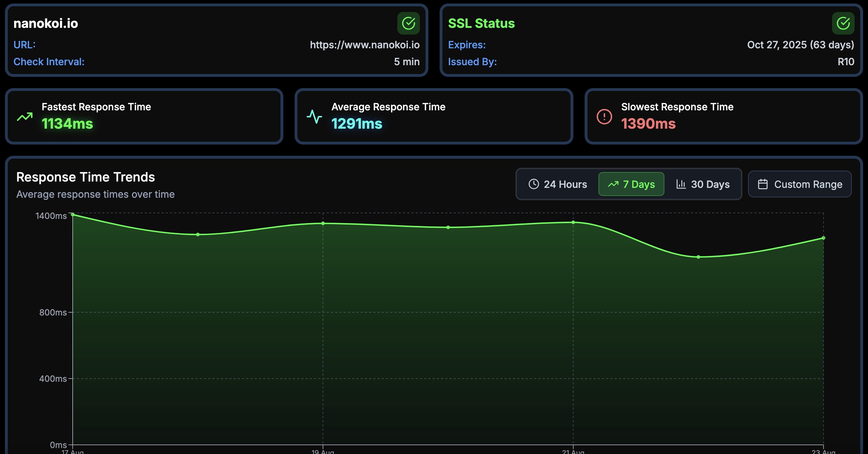Switch the chart to 24 Hours view
868x454 pixels.
[x=557, y=184]
